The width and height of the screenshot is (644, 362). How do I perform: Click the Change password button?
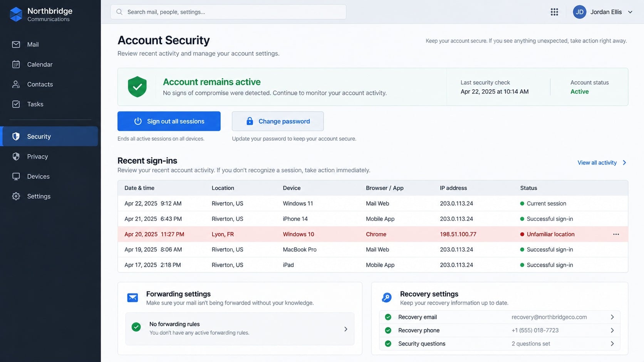tap(278, 121)
